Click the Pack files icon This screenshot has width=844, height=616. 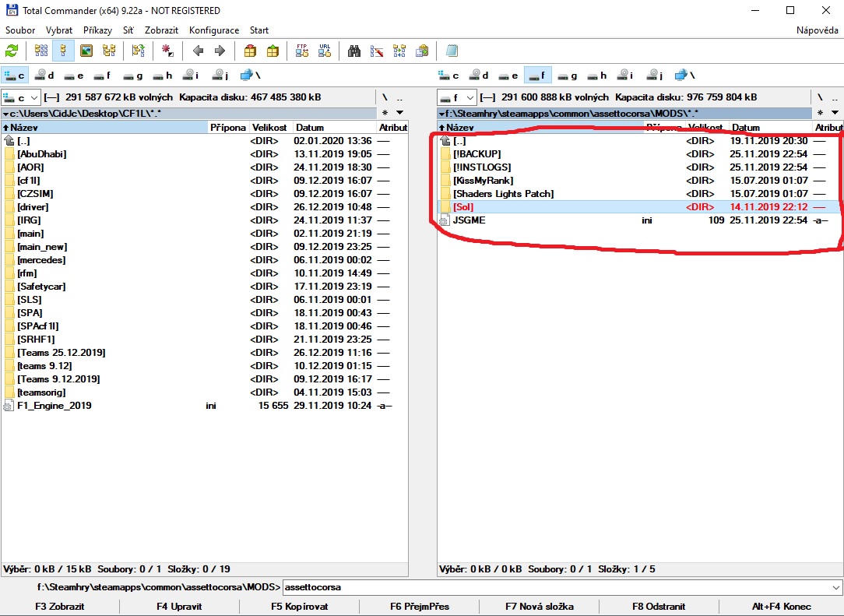[x=250, y=51]
